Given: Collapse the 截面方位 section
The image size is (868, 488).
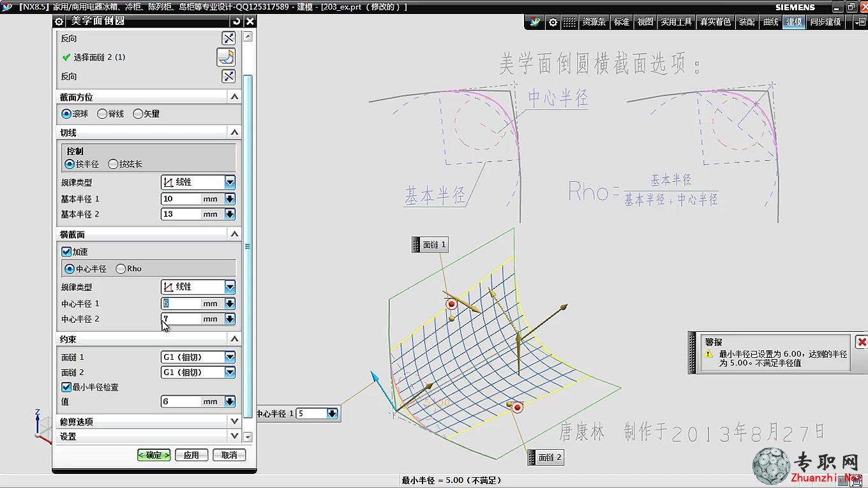Looking at the screenshot, I should [234, 97].
